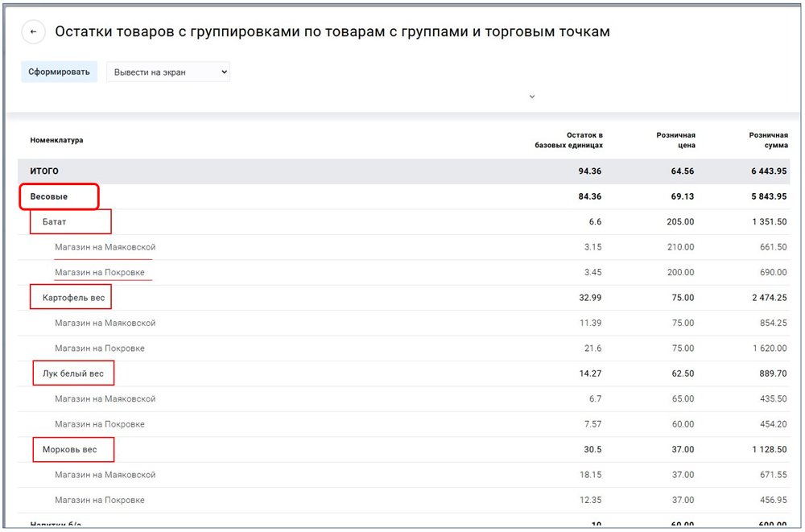Expand the settings panel chevron
805x532 pixels.
(531, 97)
